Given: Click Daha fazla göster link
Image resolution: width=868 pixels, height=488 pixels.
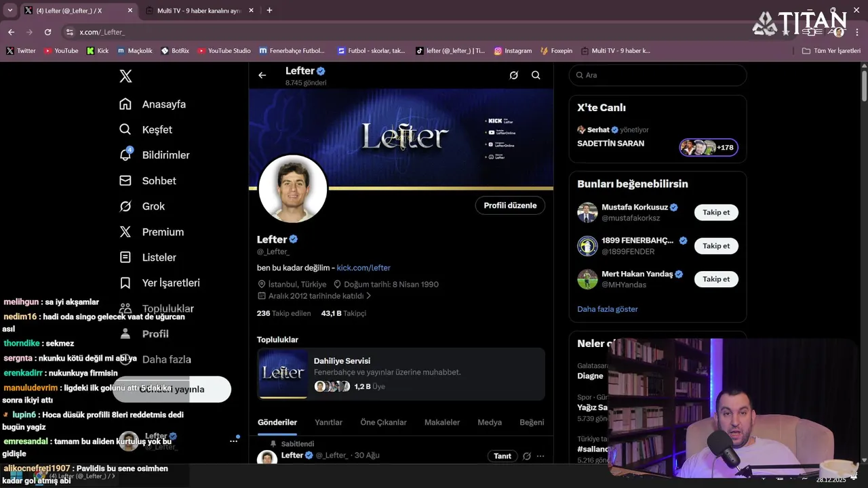Looking at the screenshot, I should coord(608,309).
